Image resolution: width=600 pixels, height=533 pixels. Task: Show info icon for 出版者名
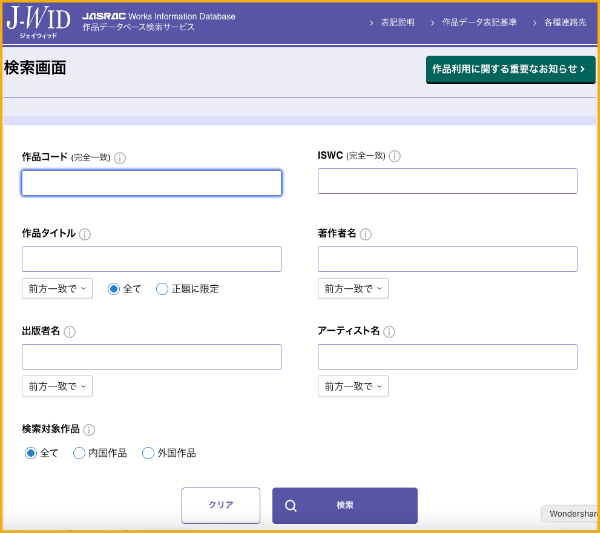(69, 332)
